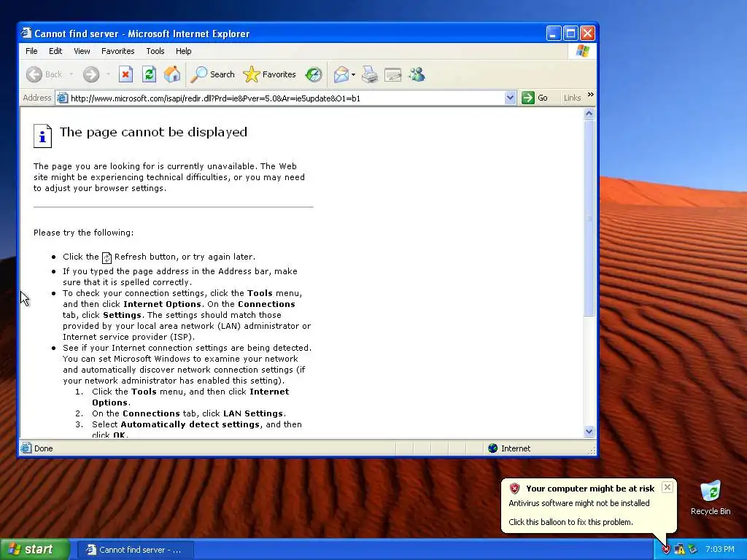Click the info icon beside the error heading

42,136
